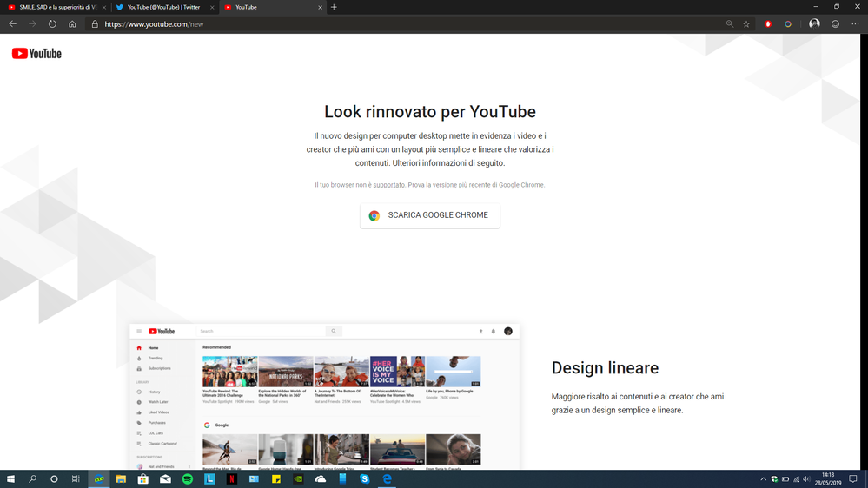
Task: Open the Windows Start menu
Action: [10, 478]
